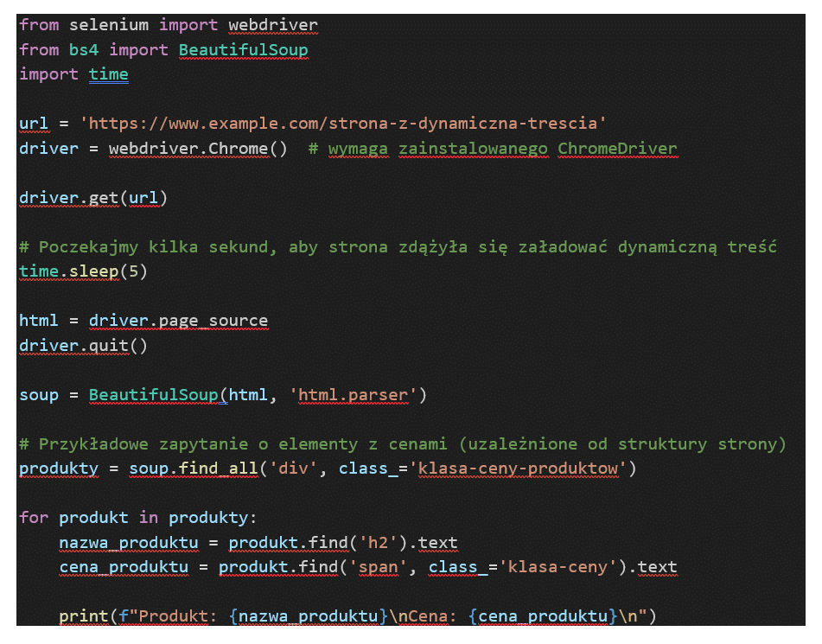The height and width of the screenshot is (644, 822).
Task: Click the 'span' string in produkt.find
Action: [378, 567]
